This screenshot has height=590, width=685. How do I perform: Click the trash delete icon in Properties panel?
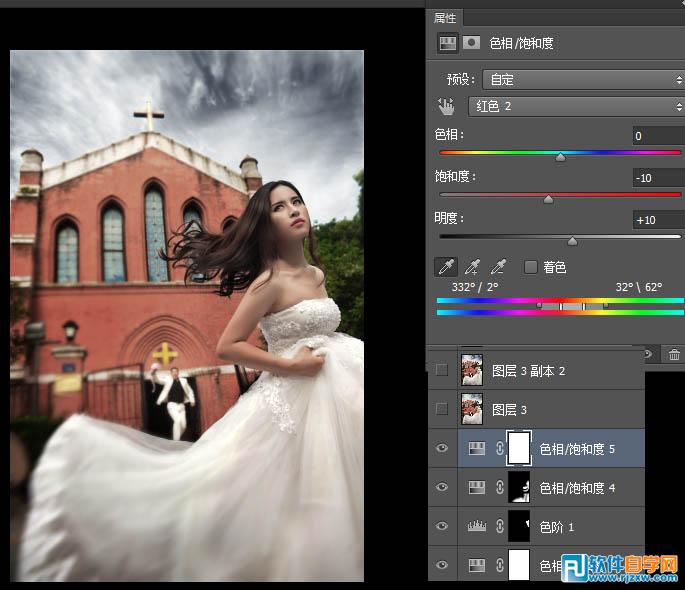pyautogui.click(x=674, y=355)
